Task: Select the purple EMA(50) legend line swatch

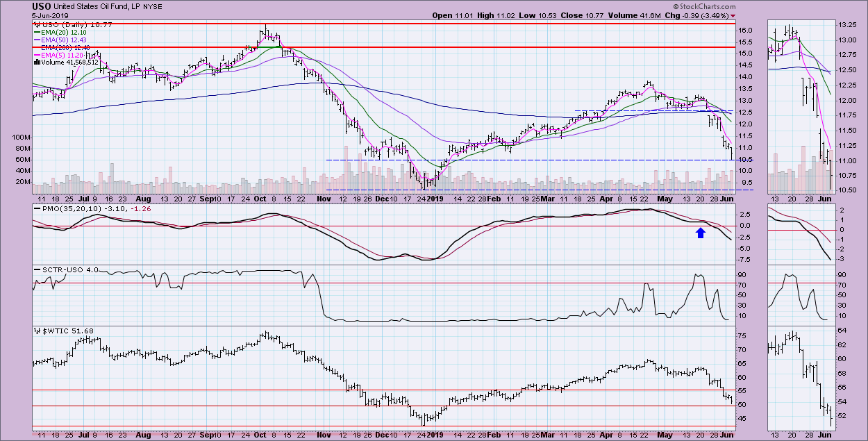Action: (37, 40)
